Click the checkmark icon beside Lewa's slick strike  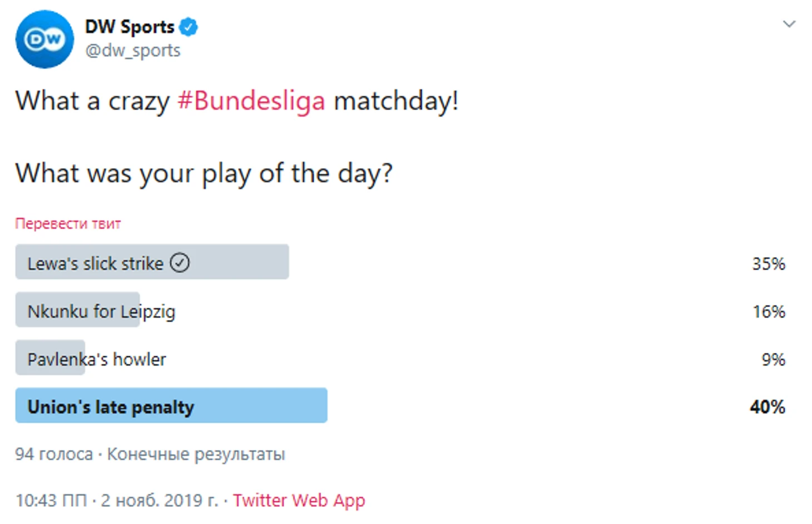(180, 263)
